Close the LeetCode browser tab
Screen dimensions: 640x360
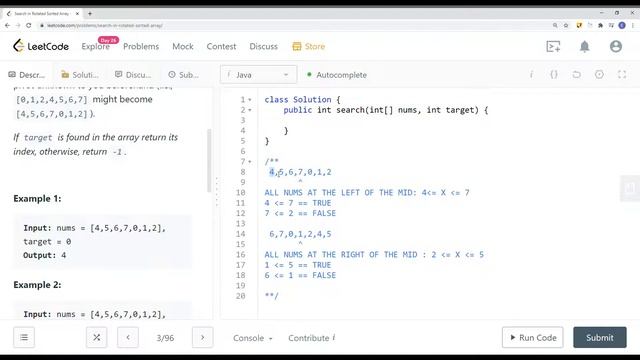tap(77, 13)
